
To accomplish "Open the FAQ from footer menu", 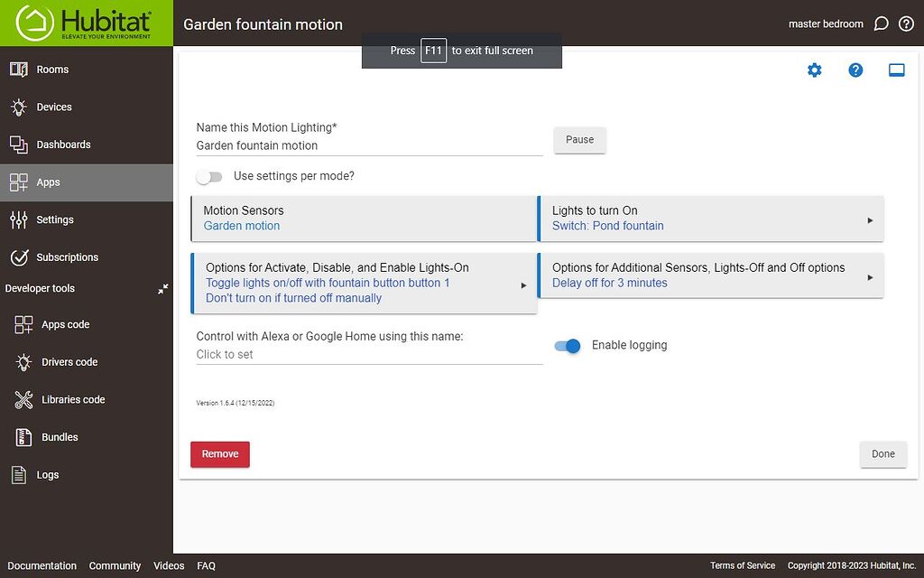I will point(206,565).
